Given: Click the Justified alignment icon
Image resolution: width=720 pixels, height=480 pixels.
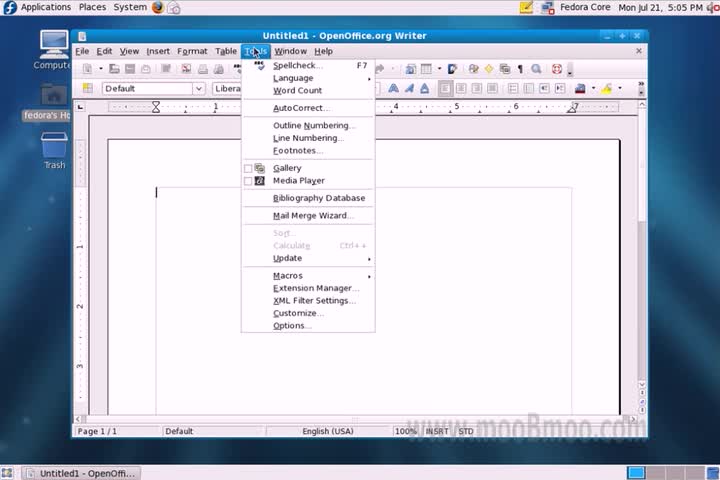Looking at the screenshot, I should pos(492,88).
